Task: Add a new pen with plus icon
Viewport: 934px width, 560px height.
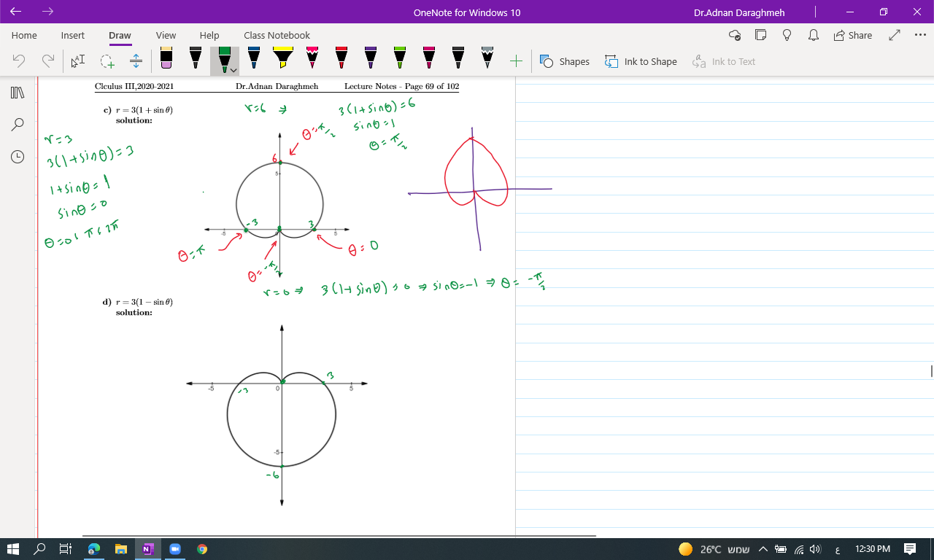Action: coord(516,61)
